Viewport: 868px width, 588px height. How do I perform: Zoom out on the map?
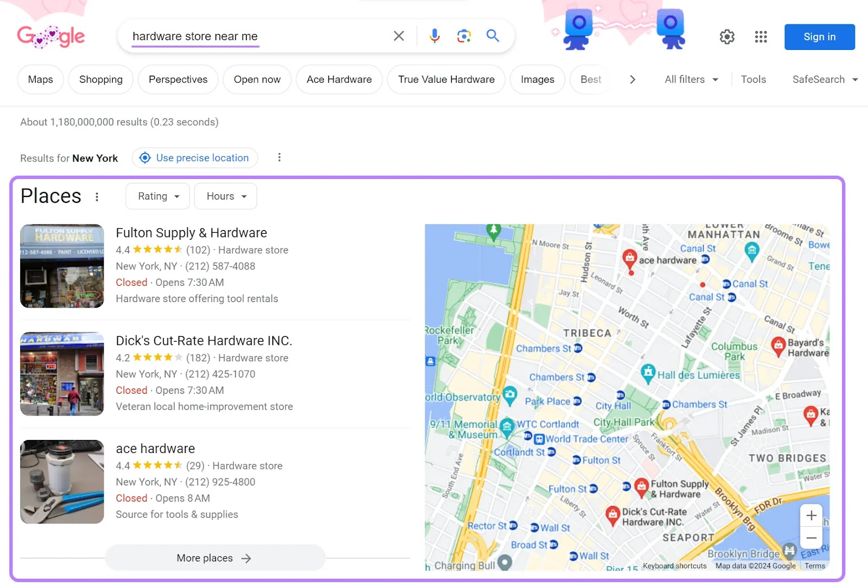[x=811, y=538]
